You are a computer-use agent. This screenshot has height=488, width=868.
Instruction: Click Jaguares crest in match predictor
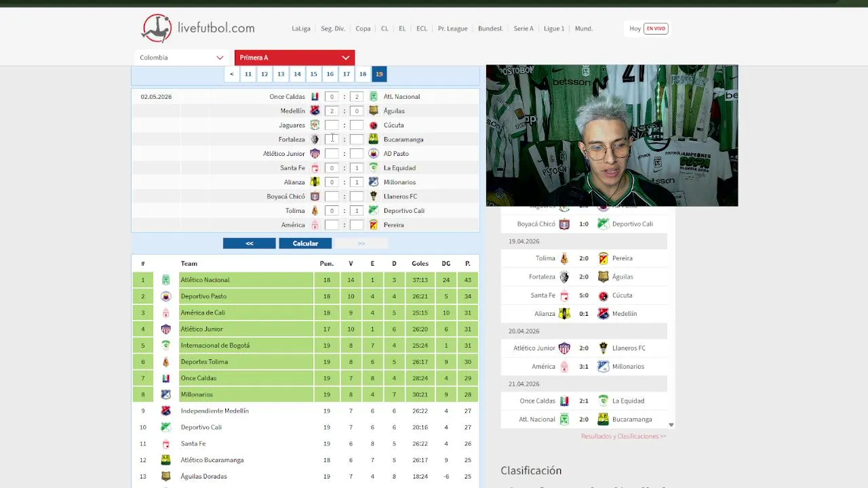tap(315, 125)
